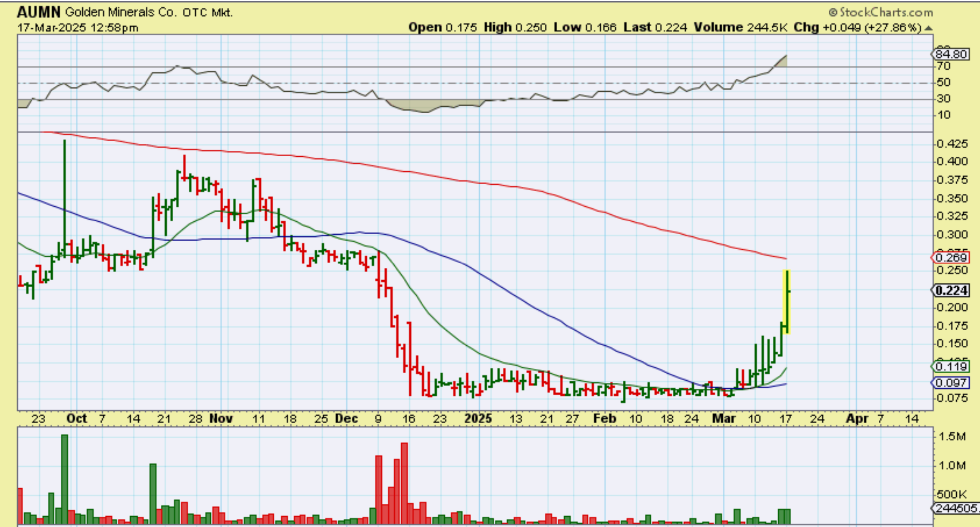This screenshot has height=527, width=980.
Task: Select the Dec label on date axis
Action: (x=346, y=418)
